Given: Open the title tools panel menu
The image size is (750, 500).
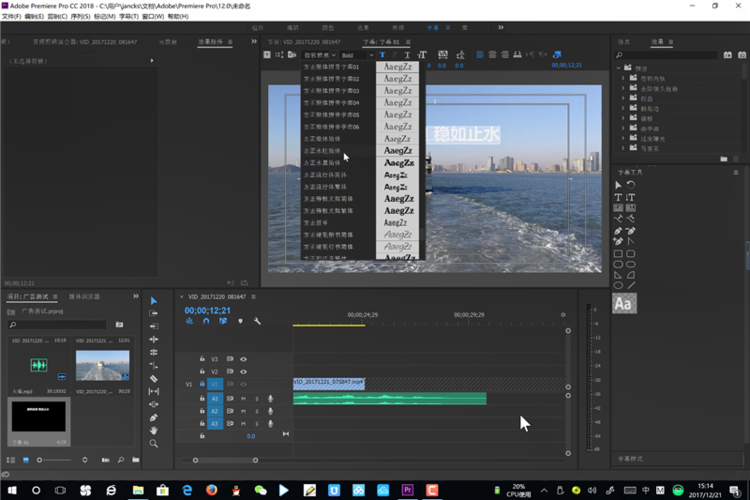Looking at the screenshot, I should point(736,173).
